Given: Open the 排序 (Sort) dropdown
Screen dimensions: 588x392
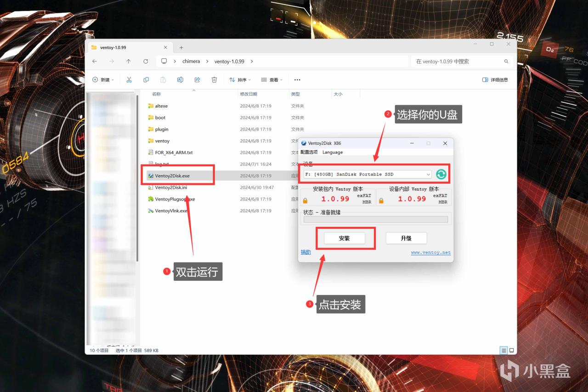Looking at the screenshot, I should click(240, 80).
